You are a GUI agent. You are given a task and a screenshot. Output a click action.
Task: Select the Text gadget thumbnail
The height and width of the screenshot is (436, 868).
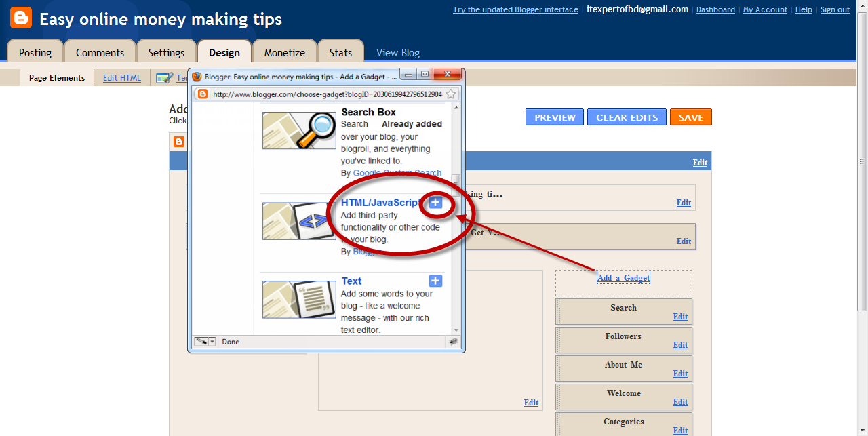coord(299,299)
